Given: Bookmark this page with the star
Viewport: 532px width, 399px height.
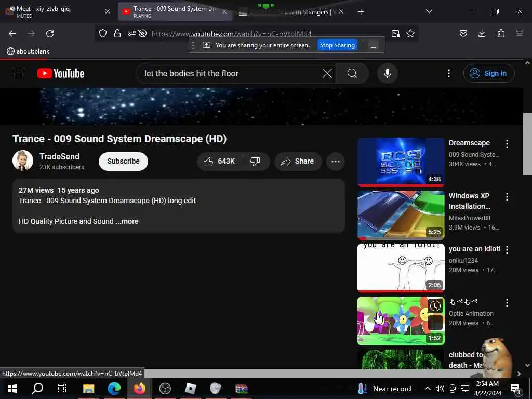Looking at the screenshot, I should tap(410, 33).
